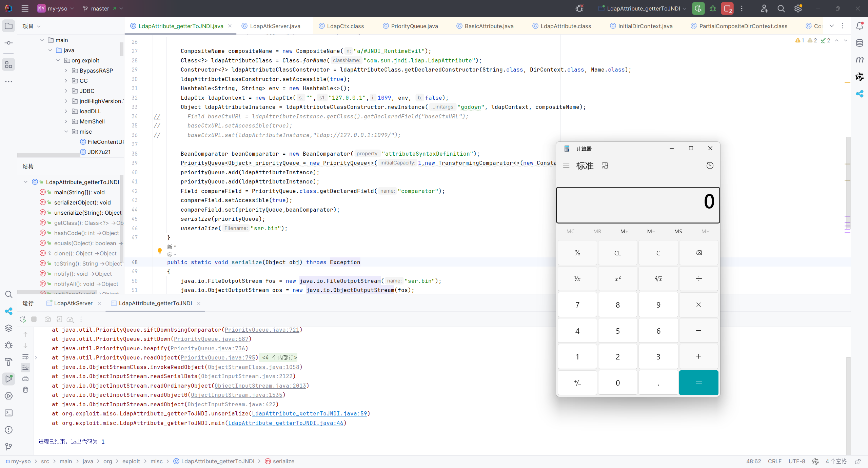Open the my-yso project dropdown
The height and width of the screenshot is (468, 868).
tap(56, 8)
